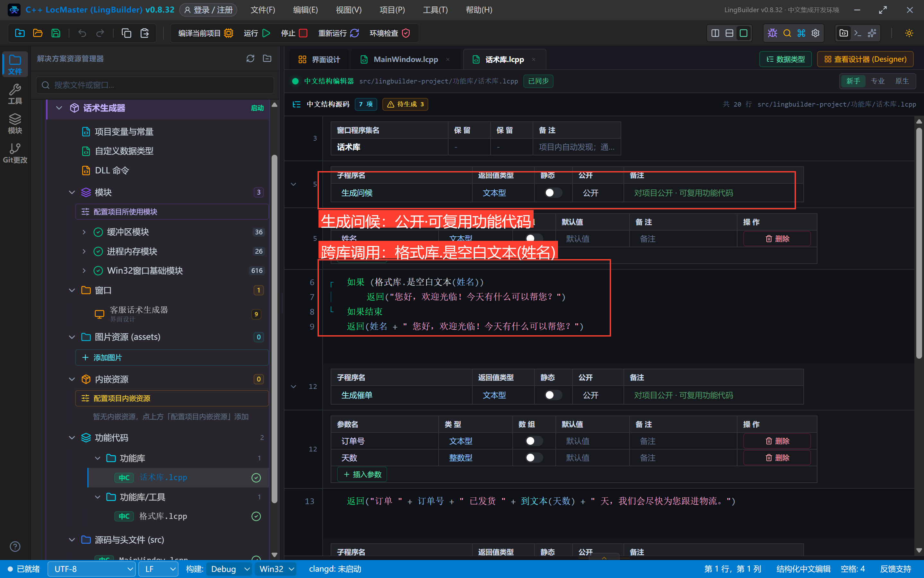The image size is (924, 578).
Task: Switch to the 界面设计 tab
Action: tap(319, 59)
